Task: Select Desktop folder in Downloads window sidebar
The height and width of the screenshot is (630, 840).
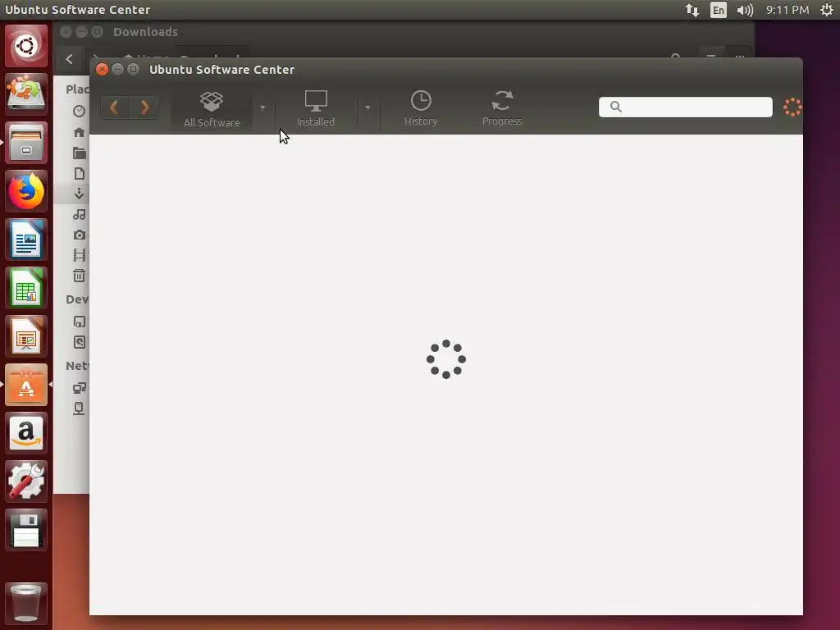Action: tap(79, 153)
